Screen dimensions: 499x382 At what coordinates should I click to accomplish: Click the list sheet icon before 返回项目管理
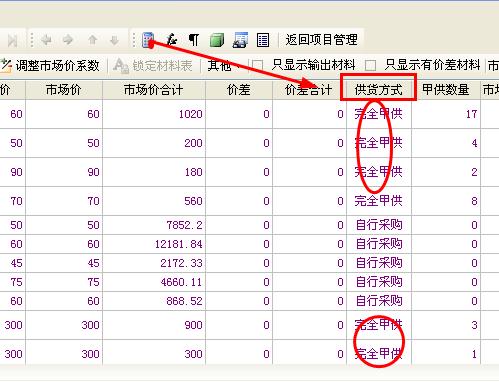(x=263, y=40)
